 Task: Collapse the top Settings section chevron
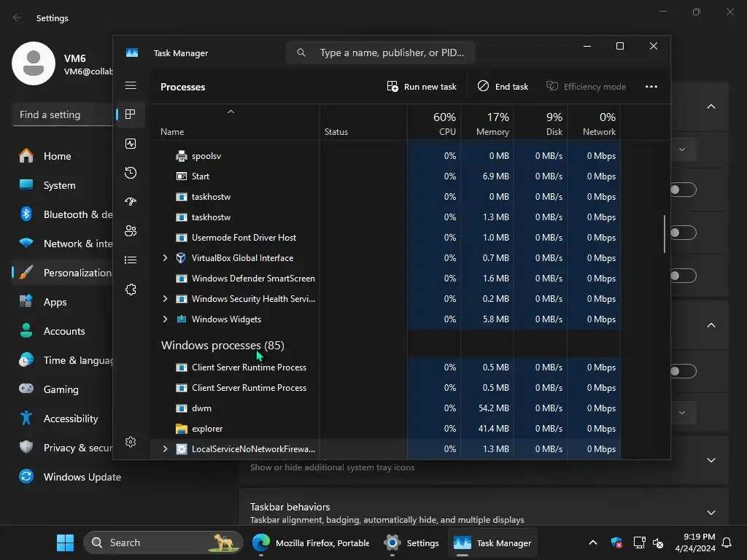tap(711, 106)
